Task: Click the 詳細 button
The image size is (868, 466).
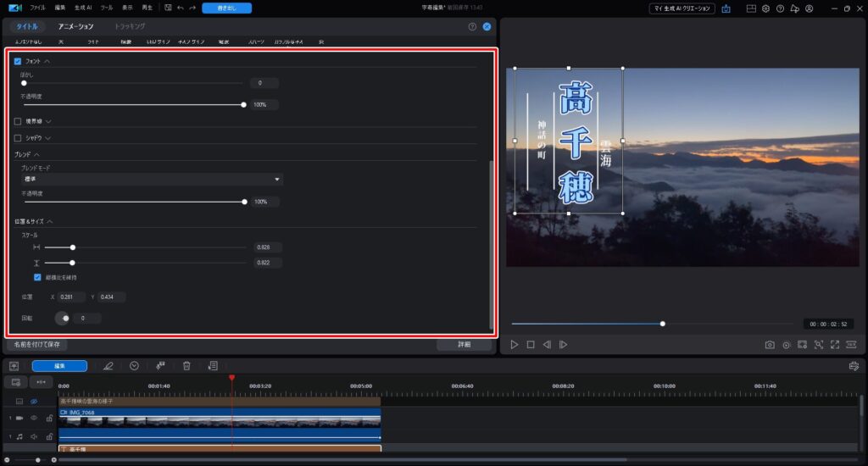Action: [x=464, y=345]
